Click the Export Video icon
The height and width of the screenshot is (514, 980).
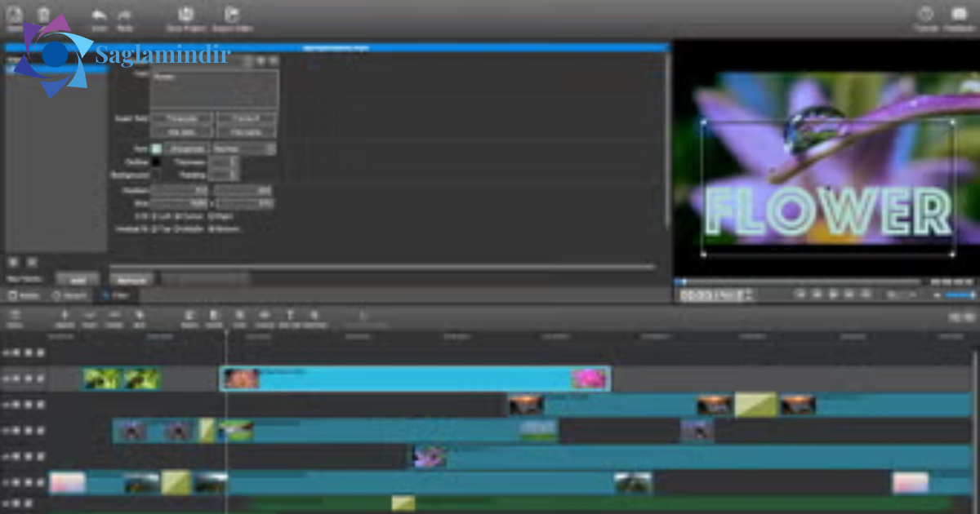coord(232,14)
